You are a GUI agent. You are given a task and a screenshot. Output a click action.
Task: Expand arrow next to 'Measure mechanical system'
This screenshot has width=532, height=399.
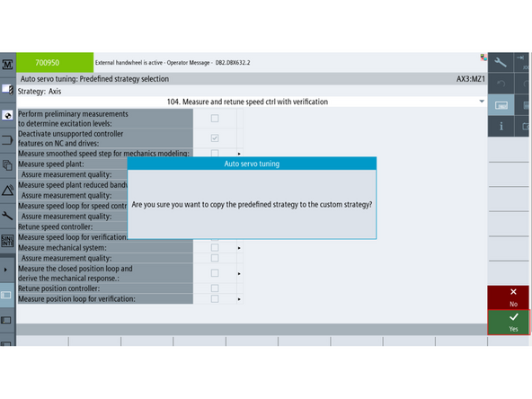pos(239,248)
